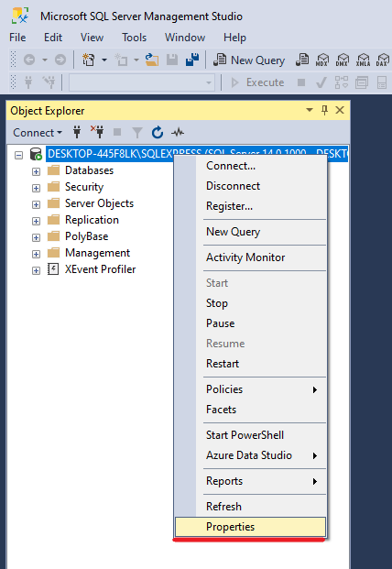Open the Edit menu
The height and width of the screenshot is (569, 392).
pyautogui.click(x=53, y=38)
